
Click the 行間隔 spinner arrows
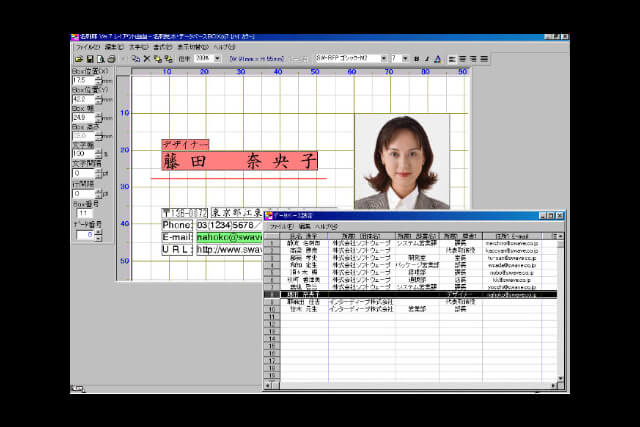[x=99, y=193]
